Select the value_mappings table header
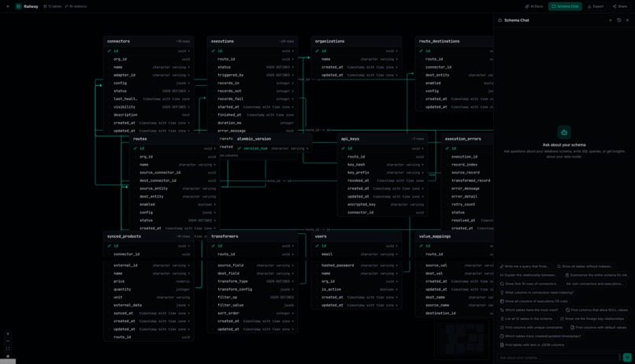Viewport: 635px width, 364px height. pyautogui.click(x=455, y=236)
